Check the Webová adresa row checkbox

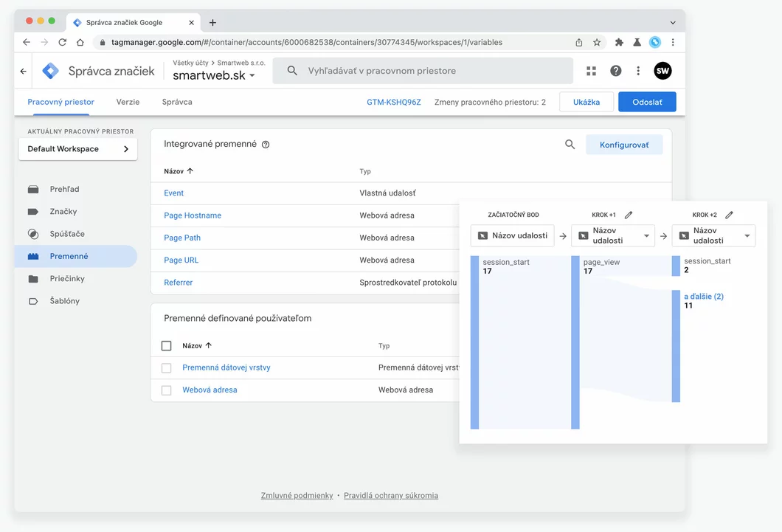[x=167, y=390]
